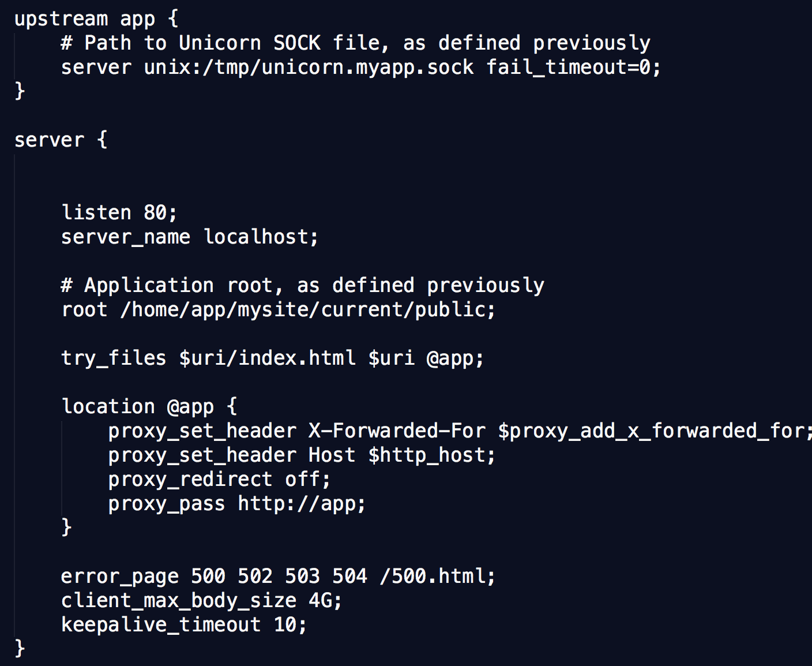812x666 pixels.
Task: Click the 'location @app {' line
Action: pyautogui.click(x=149, y=407)
